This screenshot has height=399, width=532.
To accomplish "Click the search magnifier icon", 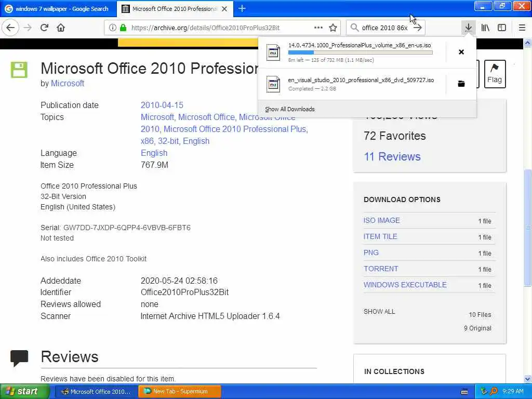I will (x=354, y=28).
